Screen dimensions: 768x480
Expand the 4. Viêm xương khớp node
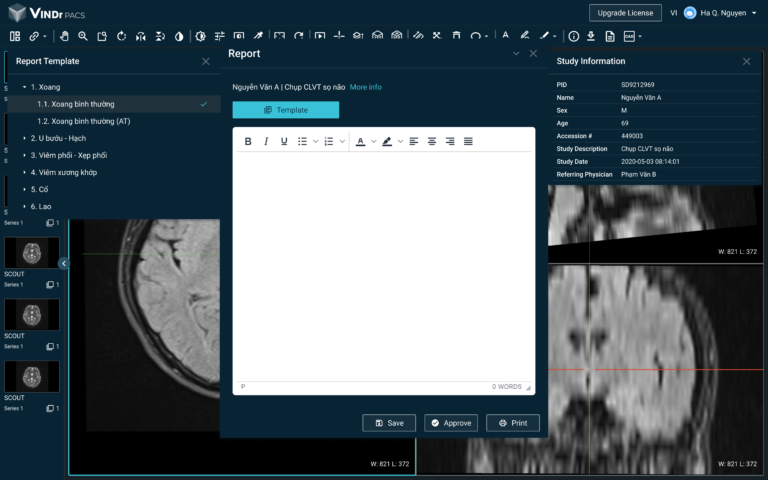(x=24, y=172)
